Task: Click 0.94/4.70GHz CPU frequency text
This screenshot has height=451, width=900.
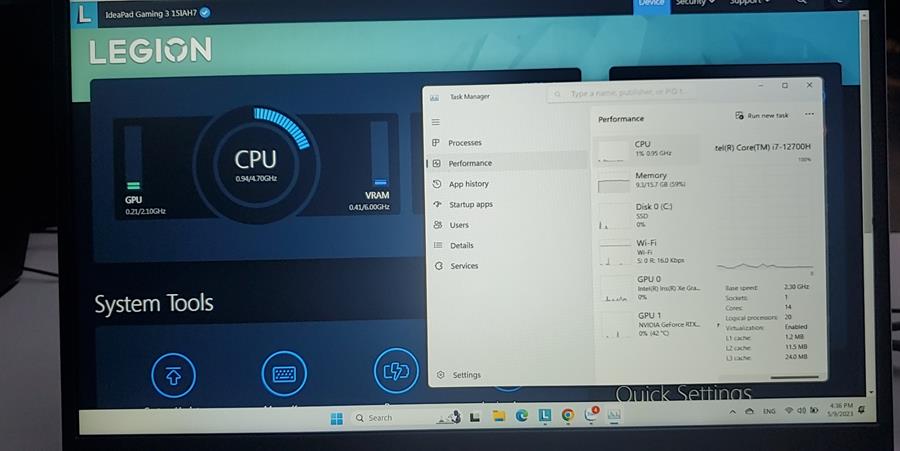Action: (x=256, y=178)
